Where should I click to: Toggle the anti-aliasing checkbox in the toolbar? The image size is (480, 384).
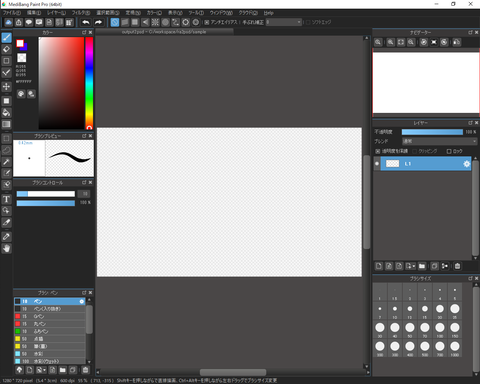pyautogui.click(x=207, y=22)
